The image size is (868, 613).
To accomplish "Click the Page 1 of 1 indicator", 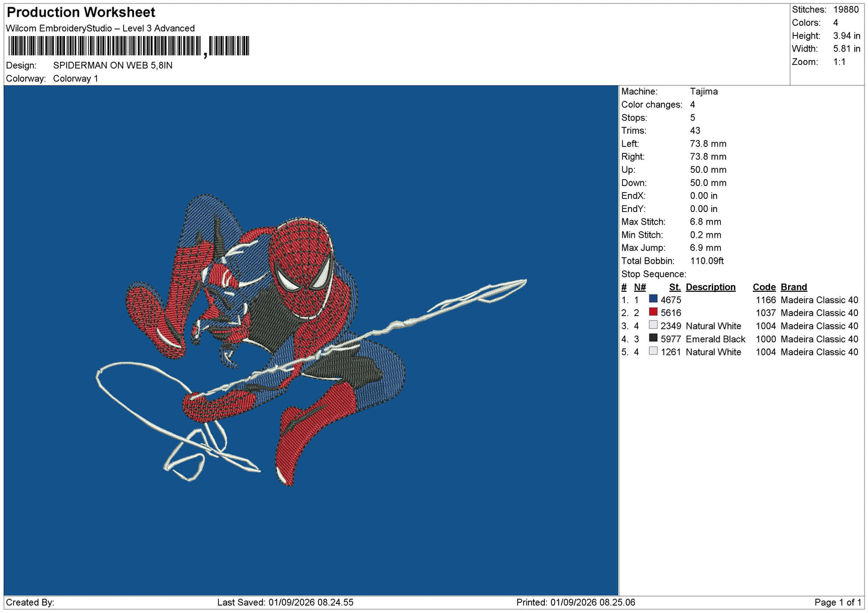I will pyautogui.click(x=838, y=602).
